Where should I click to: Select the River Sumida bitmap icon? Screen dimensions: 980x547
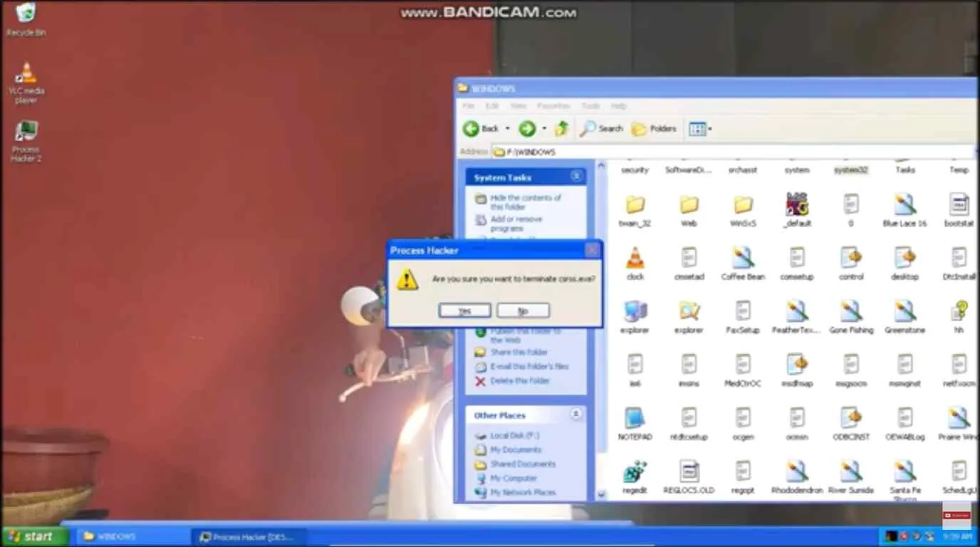[x=851, y=478]
